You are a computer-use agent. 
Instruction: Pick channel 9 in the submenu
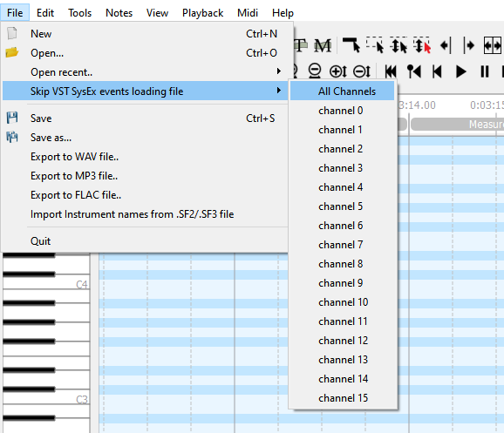[x=343, y=283]
